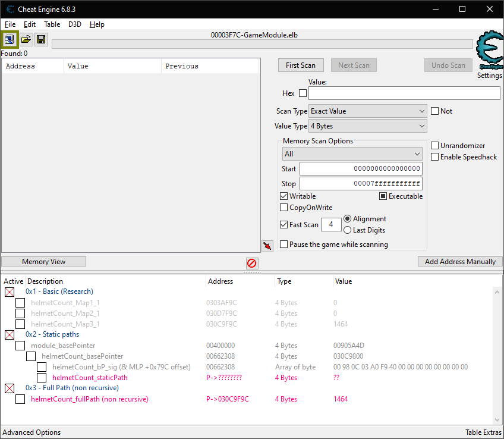Open the D3D menu
Image resolution: width=504 pixels, height=439 pixels.
[74, 24]
